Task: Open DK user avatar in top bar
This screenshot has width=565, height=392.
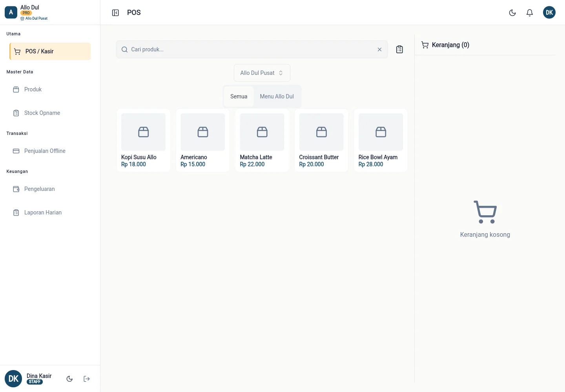Action: [549, 13]
